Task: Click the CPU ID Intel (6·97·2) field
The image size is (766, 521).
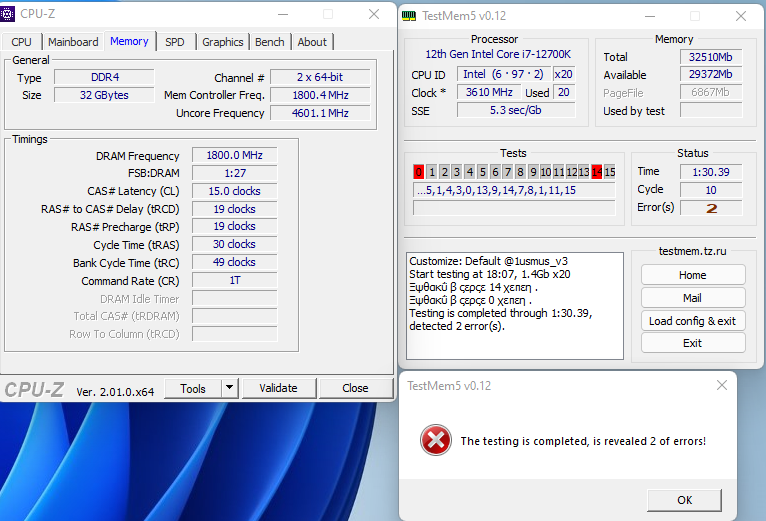Action: pos(503,74)
